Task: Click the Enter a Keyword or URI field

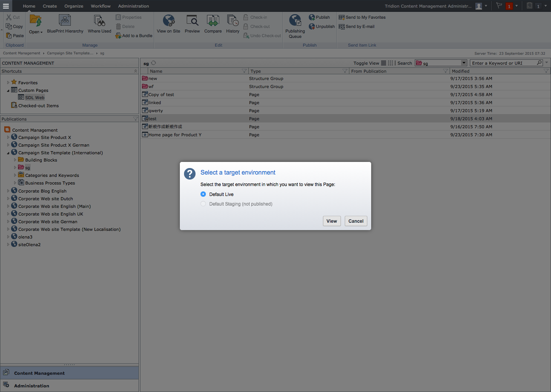Action: pyautogui.click(x=503, y=63)
